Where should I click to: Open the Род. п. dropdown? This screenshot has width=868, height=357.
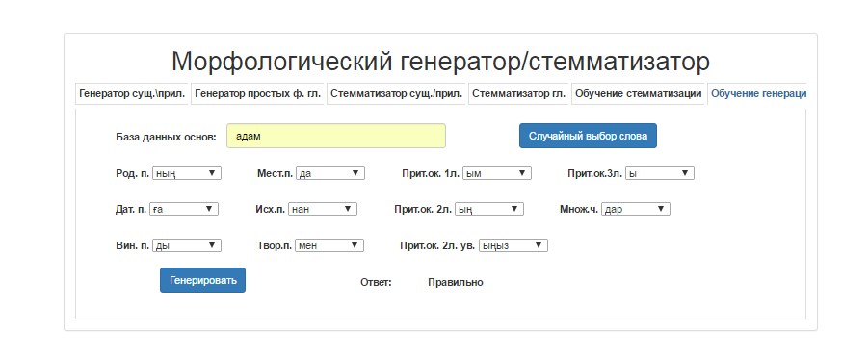(187, 173)
